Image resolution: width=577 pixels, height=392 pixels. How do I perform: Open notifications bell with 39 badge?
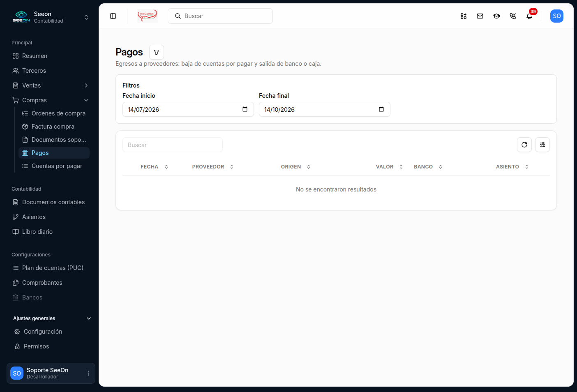(529, 16)
